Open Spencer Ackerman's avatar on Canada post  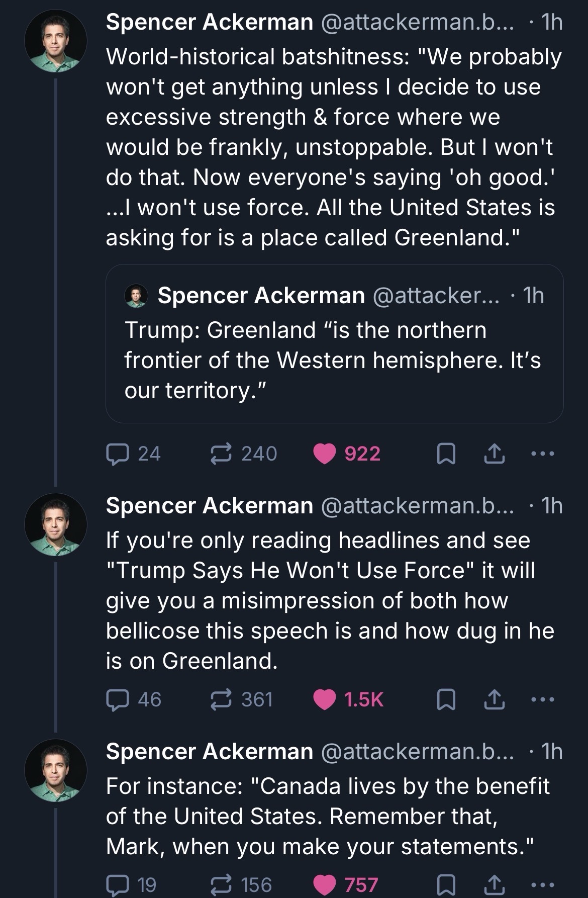pos(56,770)
